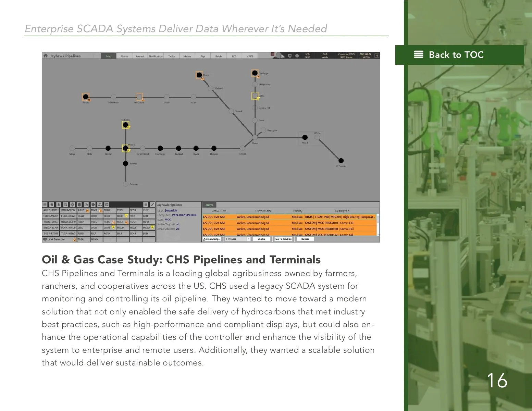Open the gauge meter icon in bottom toolbar

pos(86,204)
